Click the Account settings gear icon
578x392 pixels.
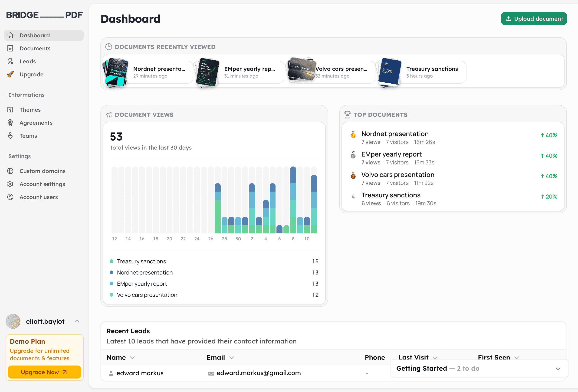10,184
